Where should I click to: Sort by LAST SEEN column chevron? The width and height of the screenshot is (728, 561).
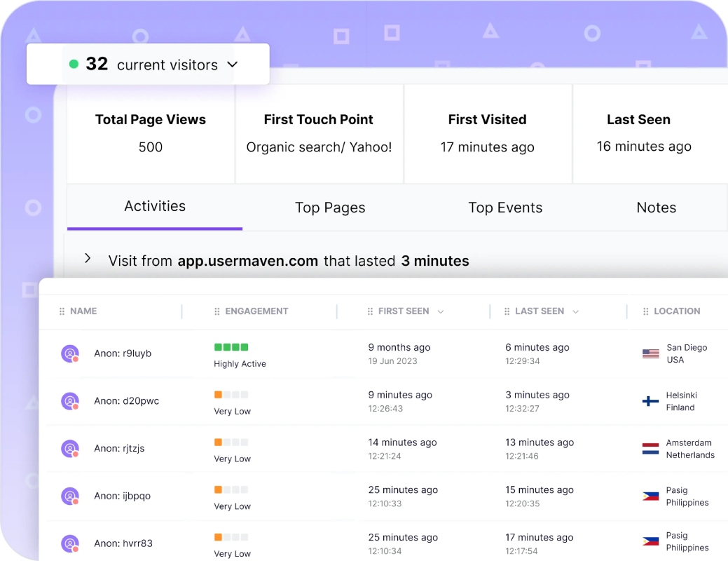(575, 311)
